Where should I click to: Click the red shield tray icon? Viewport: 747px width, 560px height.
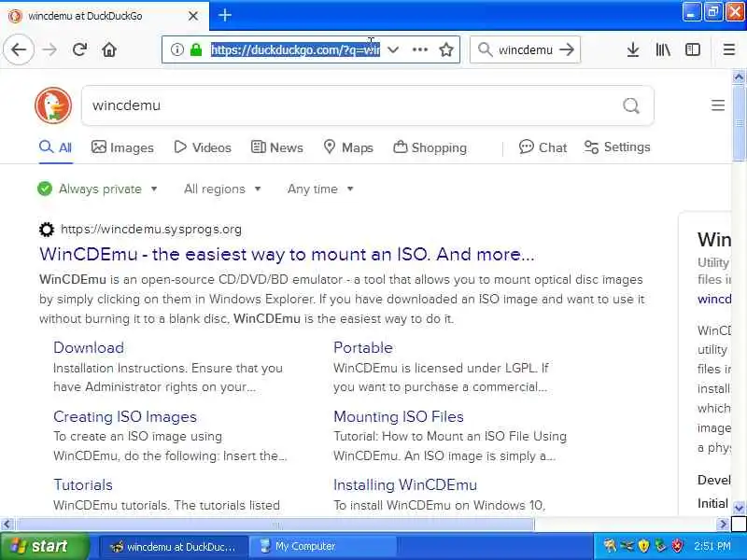(677, 546)
